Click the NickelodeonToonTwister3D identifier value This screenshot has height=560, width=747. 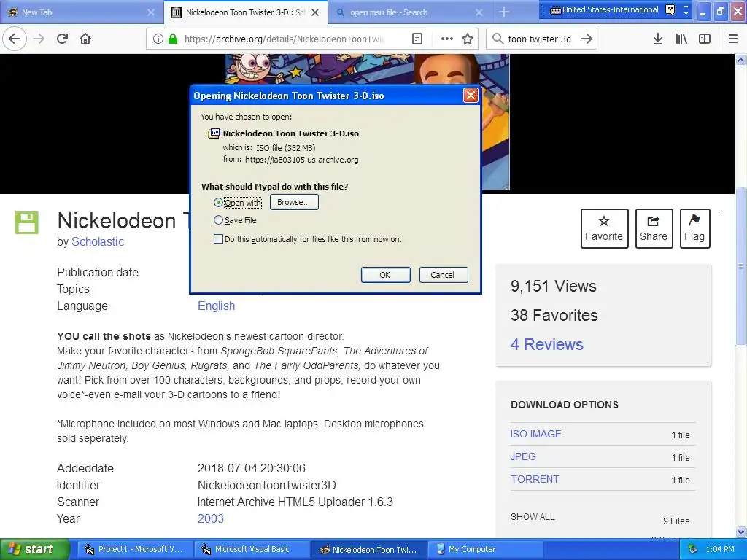(x=267, y=485)
